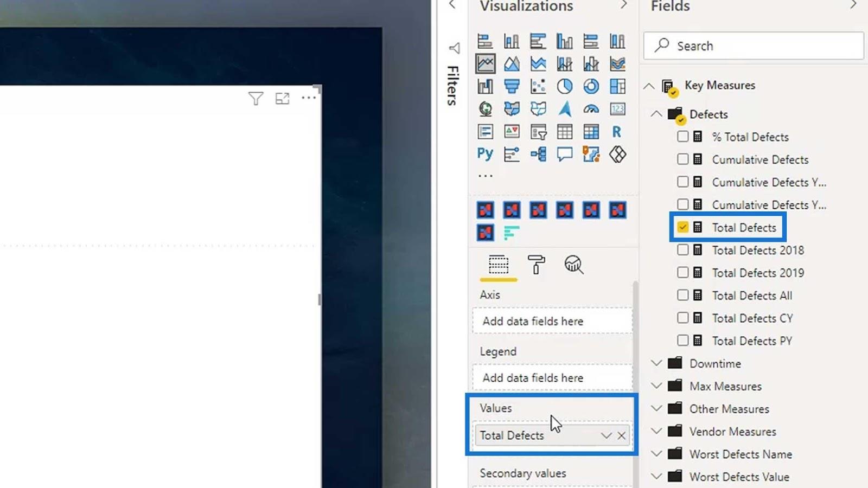Check the Total Defects All measure
Screen dimensions: 868x488
coord(682,296)
